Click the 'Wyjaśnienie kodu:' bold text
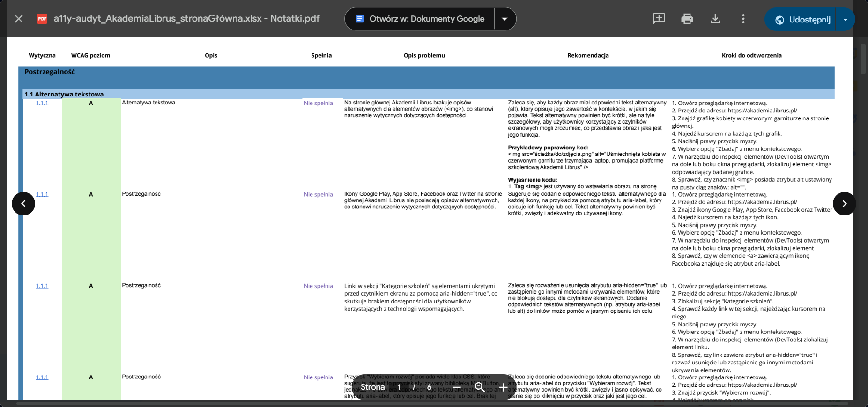The image size is (868, 407). pos(533,180)
